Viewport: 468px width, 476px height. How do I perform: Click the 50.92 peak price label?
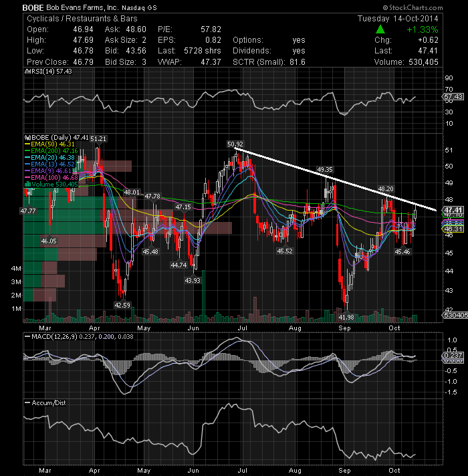click(x=235, y=144)
